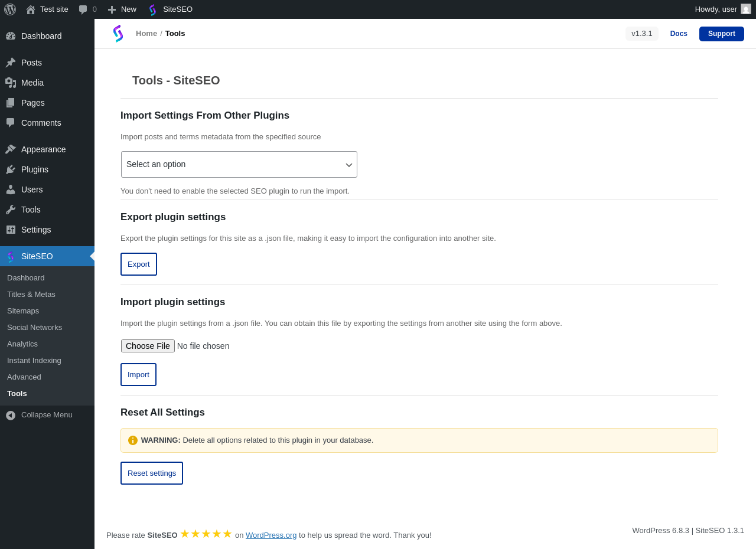Open the Docs link

pos(679,34)
